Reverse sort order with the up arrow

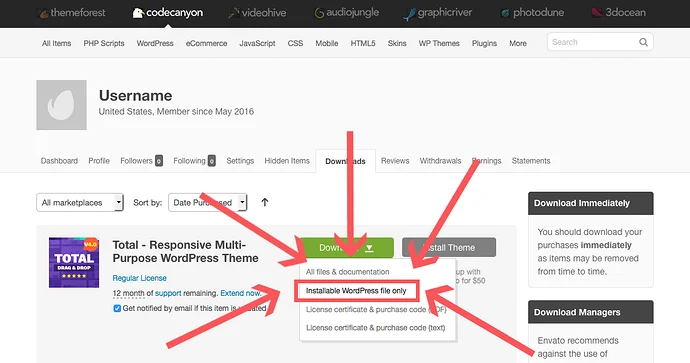[x=264, y=202]
